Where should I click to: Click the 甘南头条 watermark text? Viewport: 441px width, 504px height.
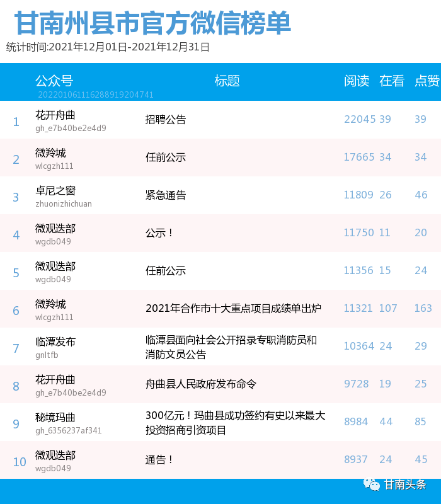pos(405,484)
